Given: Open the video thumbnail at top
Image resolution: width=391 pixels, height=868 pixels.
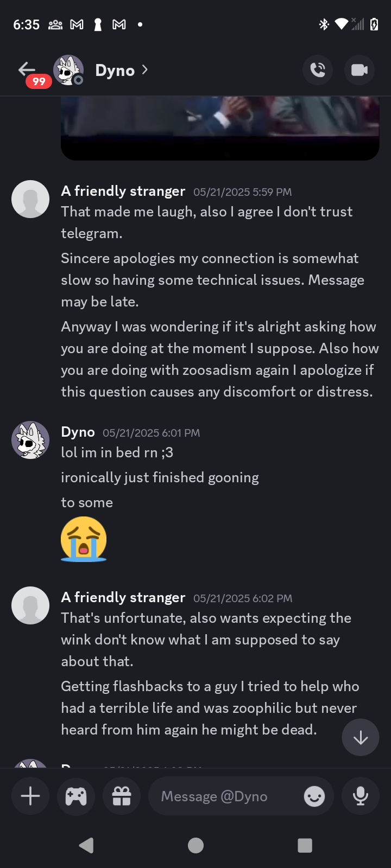Looking at the screenshot, I should (x=220, y=127).
